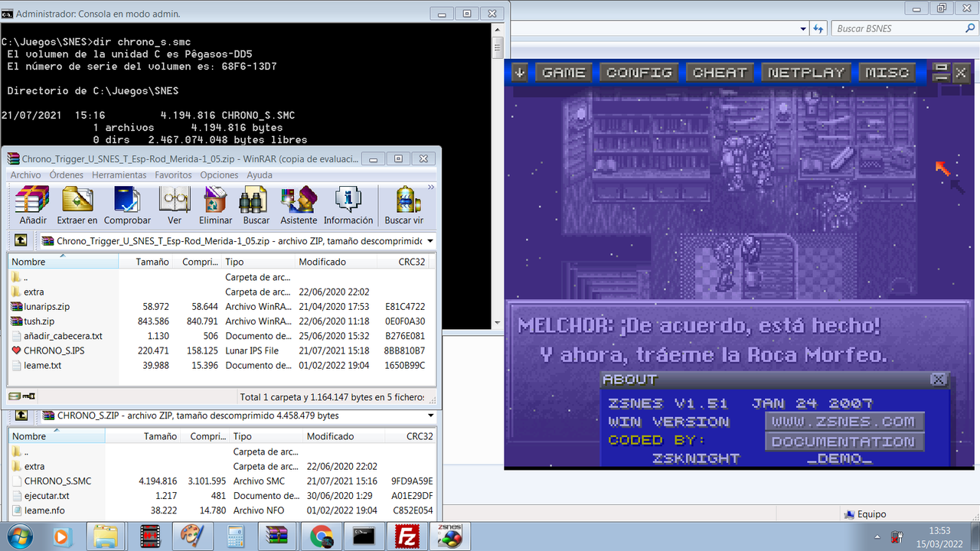Image resolution: width=980 pixels, height=551 pixels.
Task: Open the Ayuda menu
Action: pyautogui.click(x=260, y=175)
